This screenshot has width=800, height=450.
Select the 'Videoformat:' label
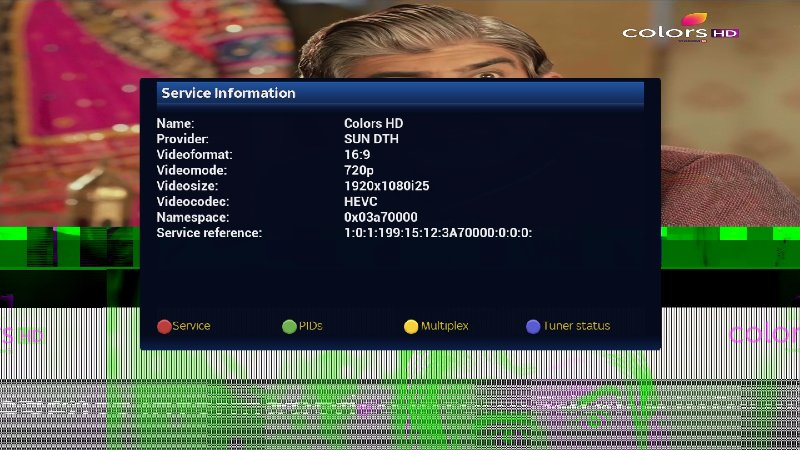tap(194, 155)
